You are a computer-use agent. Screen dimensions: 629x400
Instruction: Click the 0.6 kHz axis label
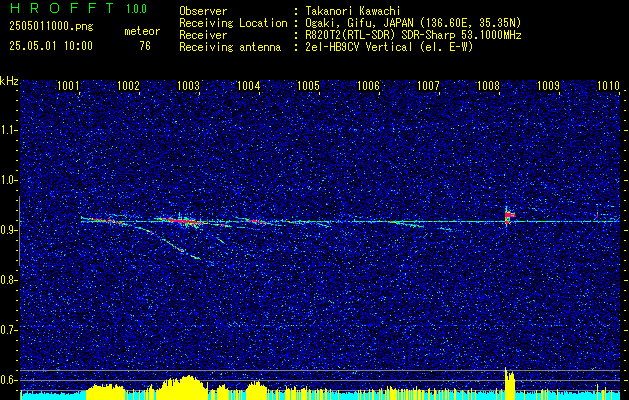coord(9,380)
